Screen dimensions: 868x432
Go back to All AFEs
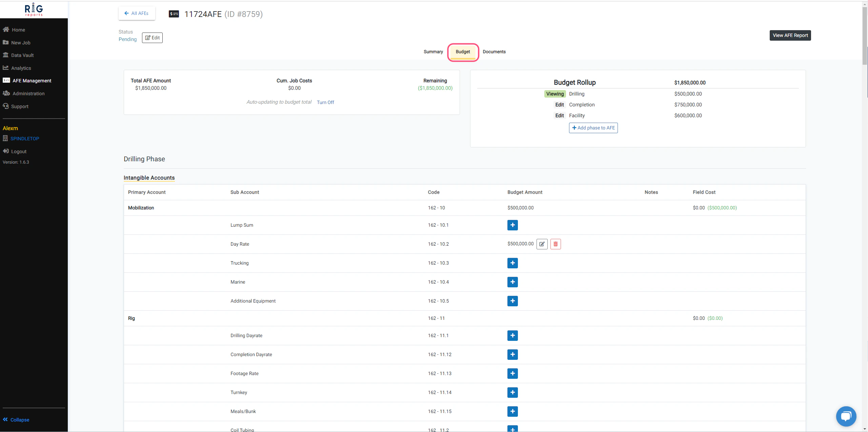(137, 13)
